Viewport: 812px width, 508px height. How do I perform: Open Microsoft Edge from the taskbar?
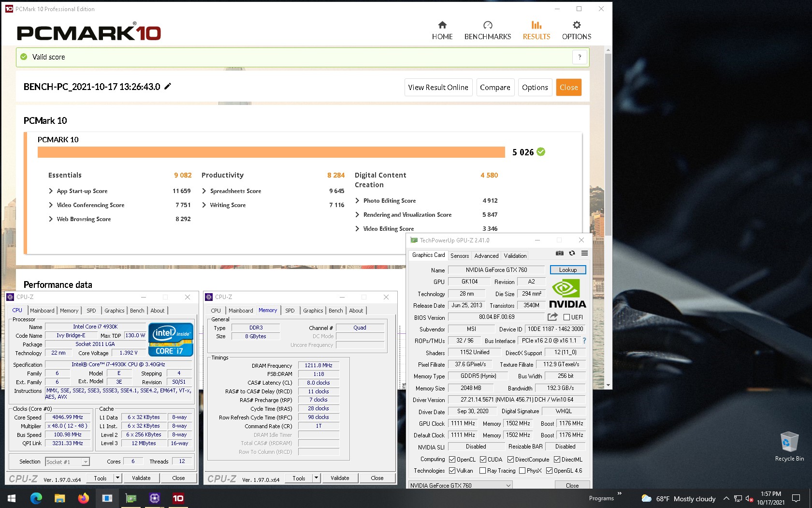click(36, 498)
